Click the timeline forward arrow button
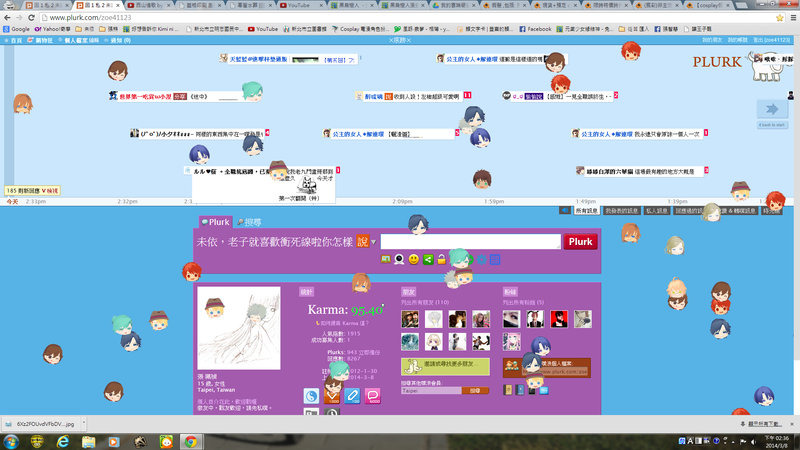The height and width of the screenshot is (450, 800). (x=772, y=109)
